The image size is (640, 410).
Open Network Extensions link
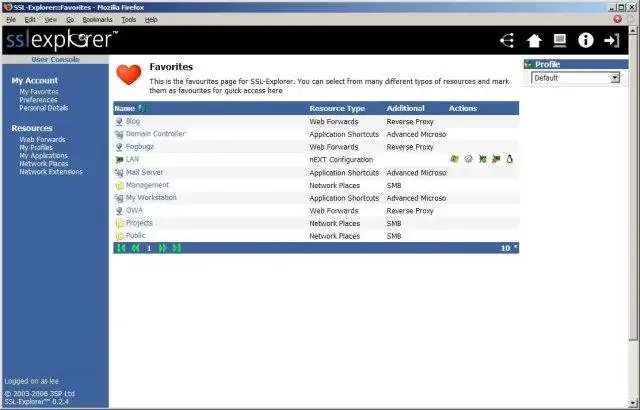(51, 172)
